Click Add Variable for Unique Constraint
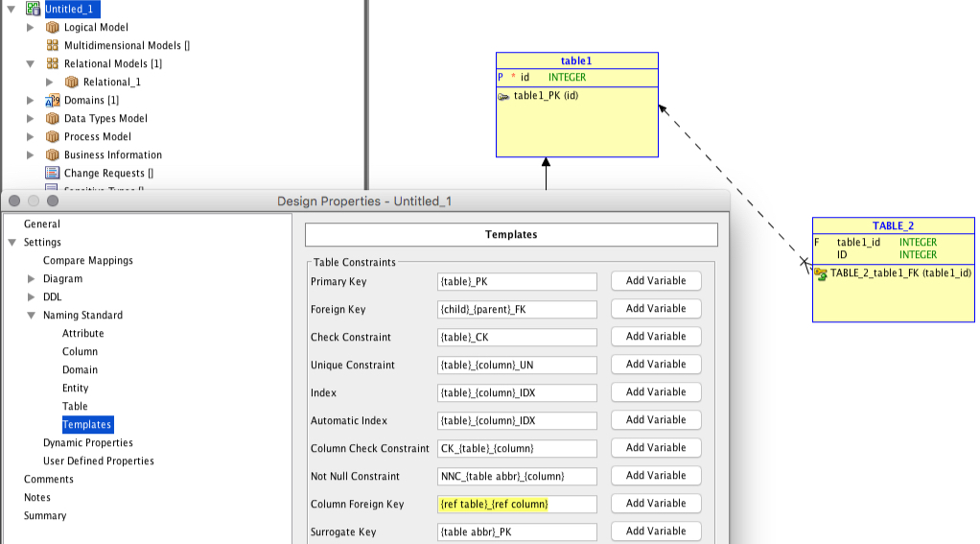The height and width of the screenshot is (544, 980). coord(656,364)
